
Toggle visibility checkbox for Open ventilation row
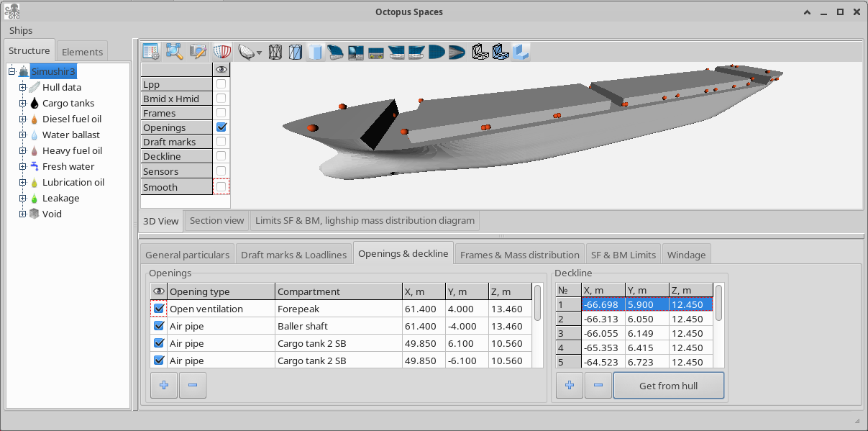click(159, 309)
